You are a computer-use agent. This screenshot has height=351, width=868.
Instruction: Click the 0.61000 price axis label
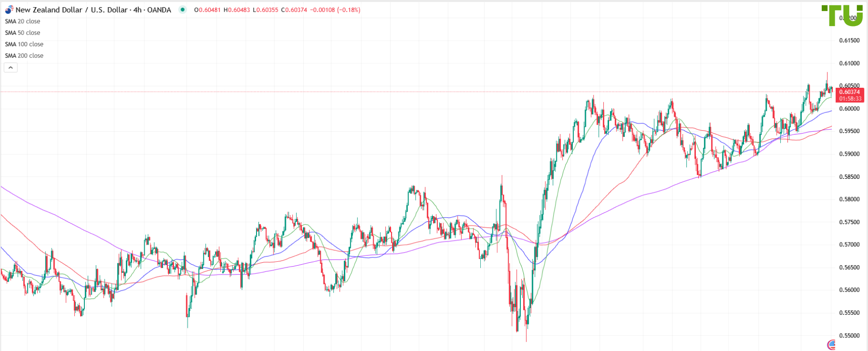coord(849,64)
